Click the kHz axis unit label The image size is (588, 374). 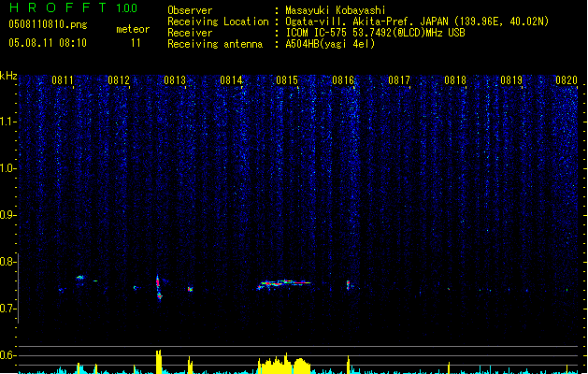pos(8,76)
